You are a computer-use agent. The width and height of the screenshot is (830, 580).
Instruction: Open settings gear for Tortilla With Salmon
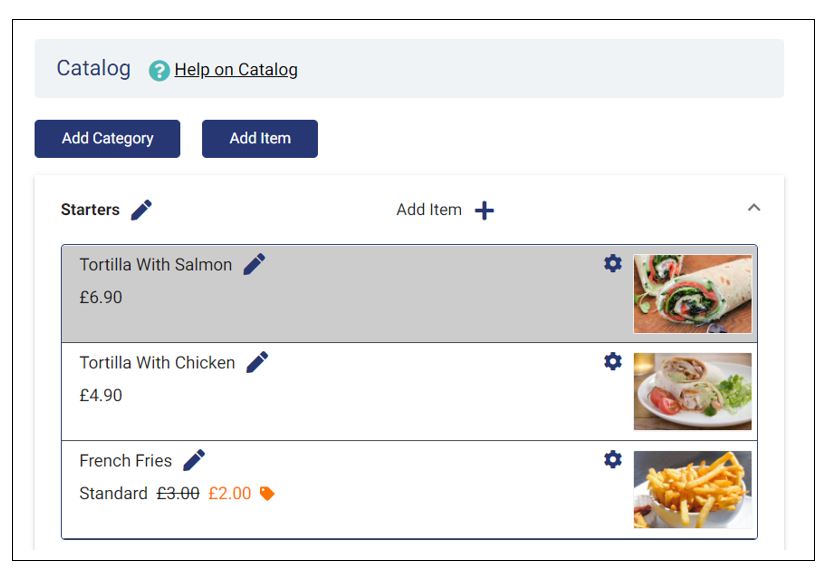coord(613,263)
